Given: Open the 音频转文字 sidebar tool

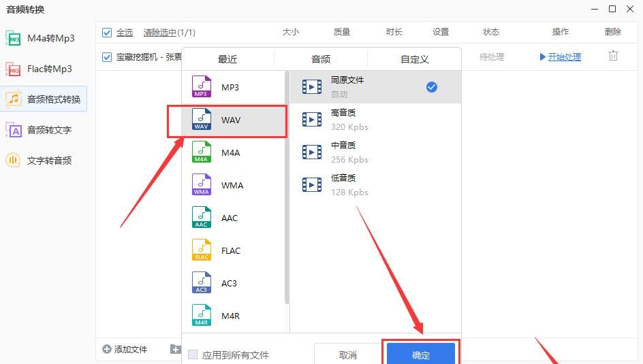Looking at the screenshot, I should pyautogui.click(x=44, y=130).
